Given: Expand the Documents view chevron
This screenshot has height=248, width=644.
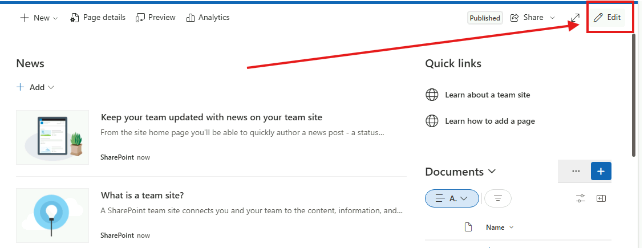Looking at the screenshot, I should point(492,171).
